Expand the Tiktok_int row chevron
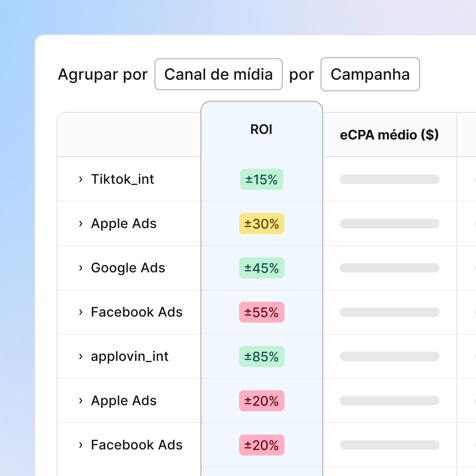This screenshot has height=476, width=476. pyautogui.click(x=80, y=179)
